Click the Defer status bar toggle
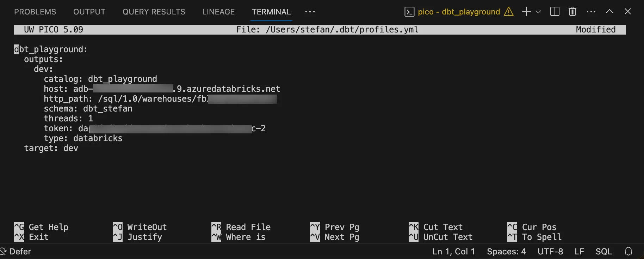644x259 pixels. click(x=16, y=252)
